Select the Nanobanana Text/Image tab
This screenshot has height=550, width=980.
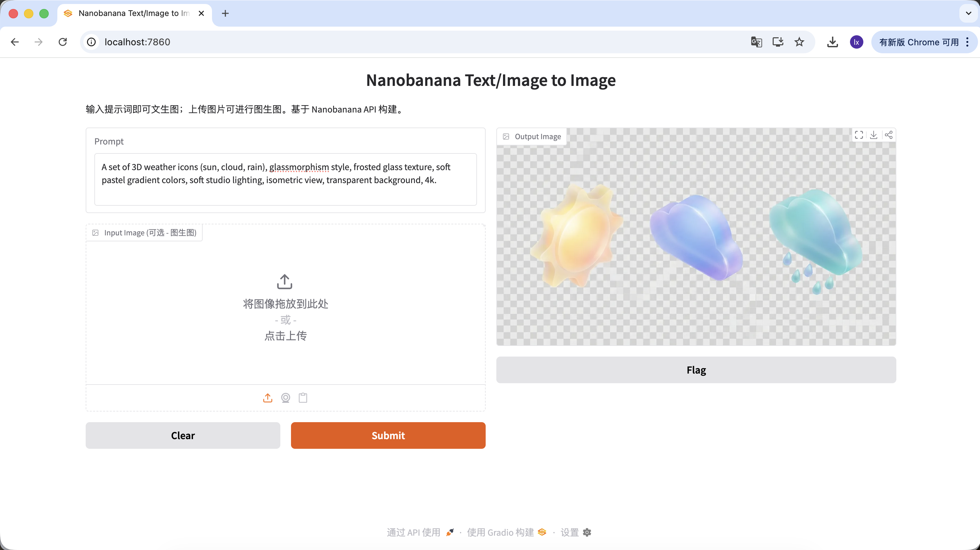point(133,13)
